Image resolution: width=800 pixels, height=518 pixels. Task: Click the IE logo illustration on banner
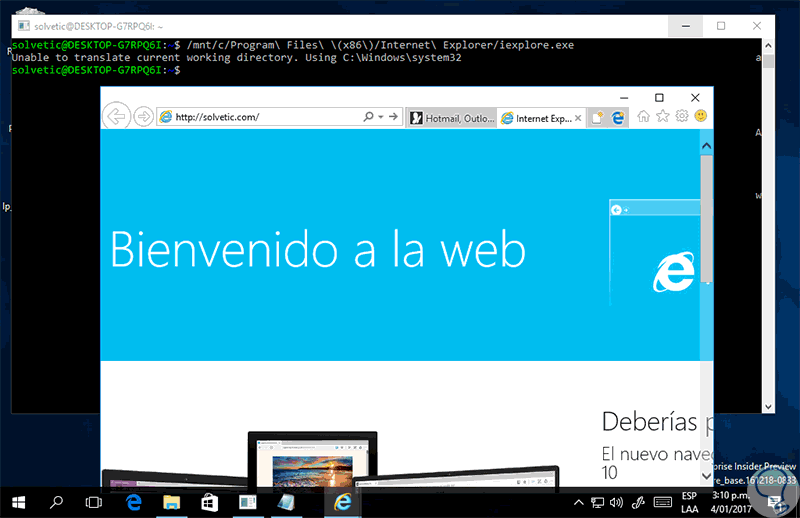(x=673, y=272)
